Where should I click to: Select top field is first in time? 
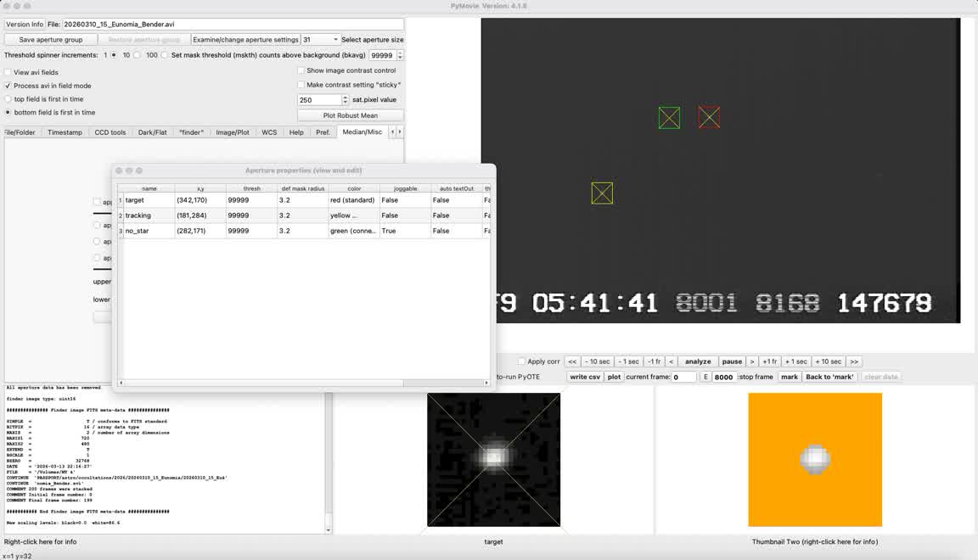[8, 99]
